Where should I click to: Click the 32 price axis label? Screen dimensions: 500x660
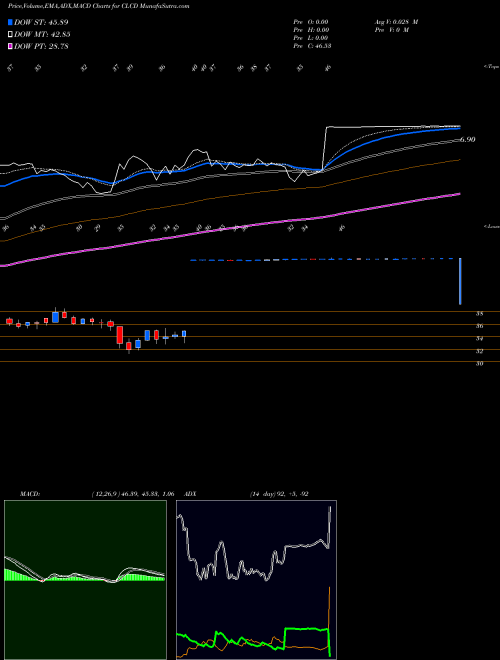[x=479, y=351]
